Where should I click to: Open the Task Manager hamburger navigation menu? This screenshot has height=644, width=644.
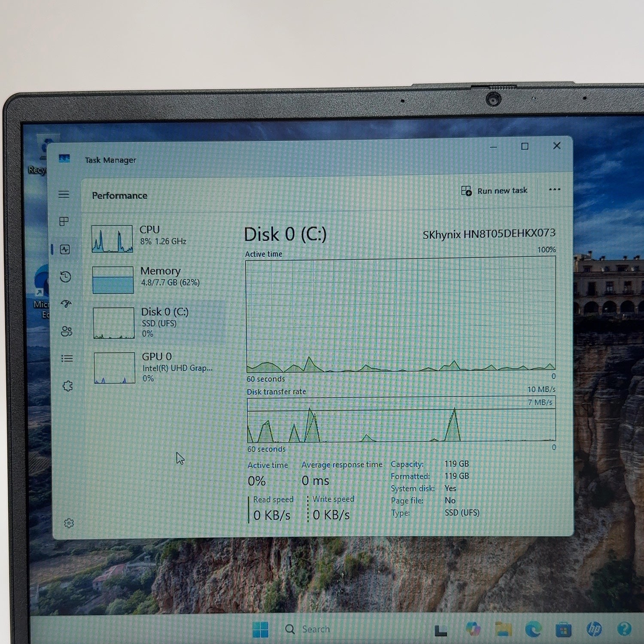64,194
